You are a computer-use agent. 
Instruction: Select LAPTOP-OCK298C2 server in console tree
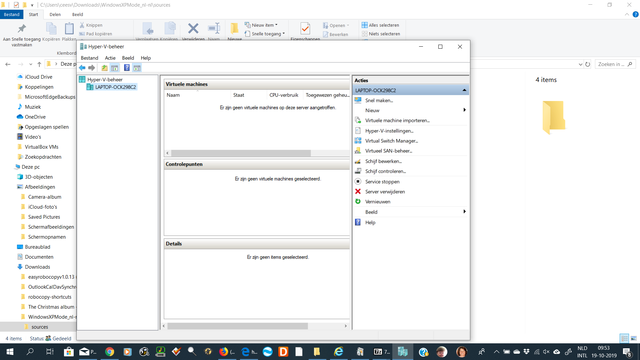coord(116,87)
